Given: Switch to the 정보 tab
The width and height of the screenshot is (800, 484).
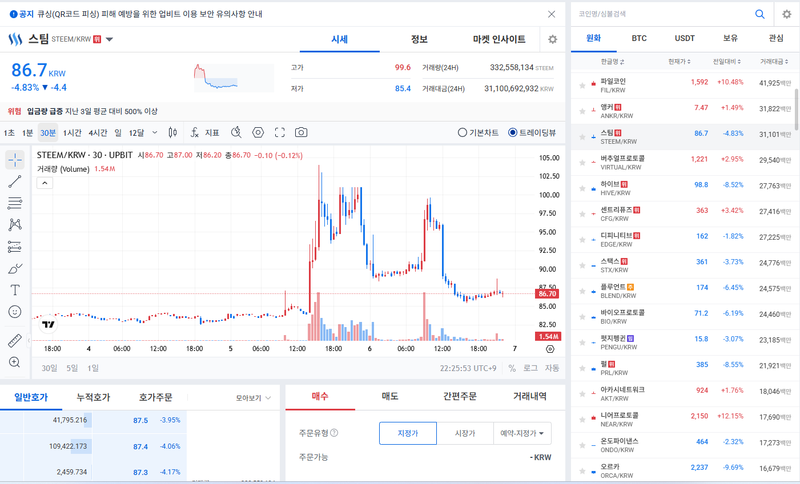Looking at the screenshot, I should (419, 39).
